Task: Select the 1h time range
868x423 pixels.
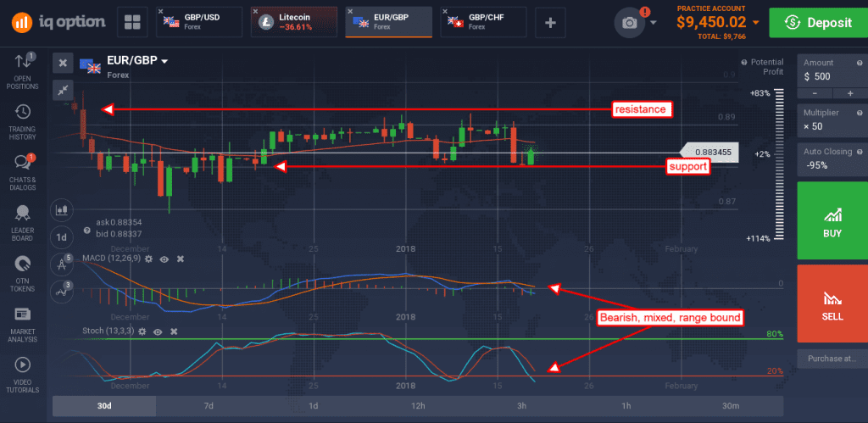Action: click(626, 406)
